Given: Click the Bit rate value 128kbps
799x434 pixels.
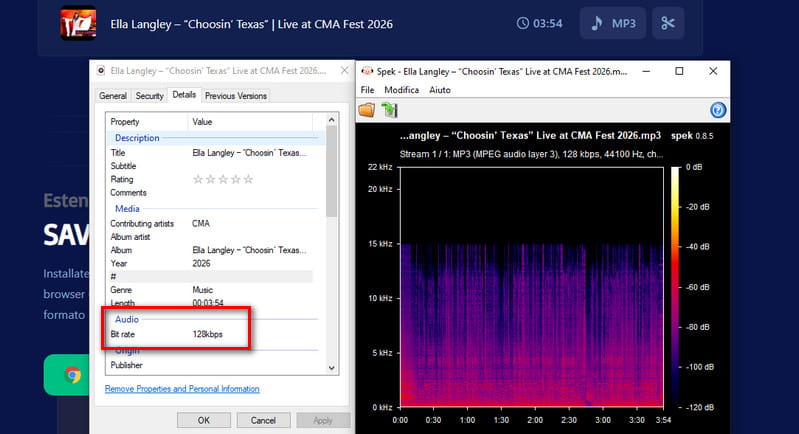Looking at the screenshot, I should pyautogui.click(x=207, y=334).
